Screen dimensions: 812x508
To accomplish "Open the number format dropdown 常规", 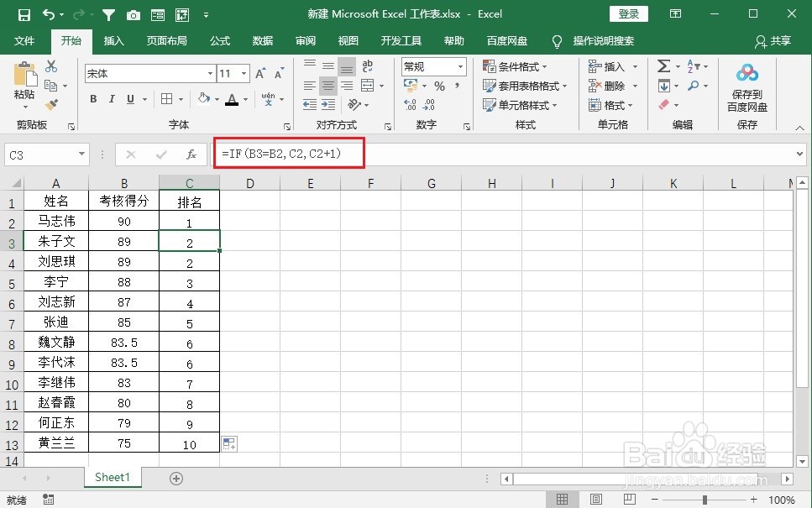I will point(460,67).
